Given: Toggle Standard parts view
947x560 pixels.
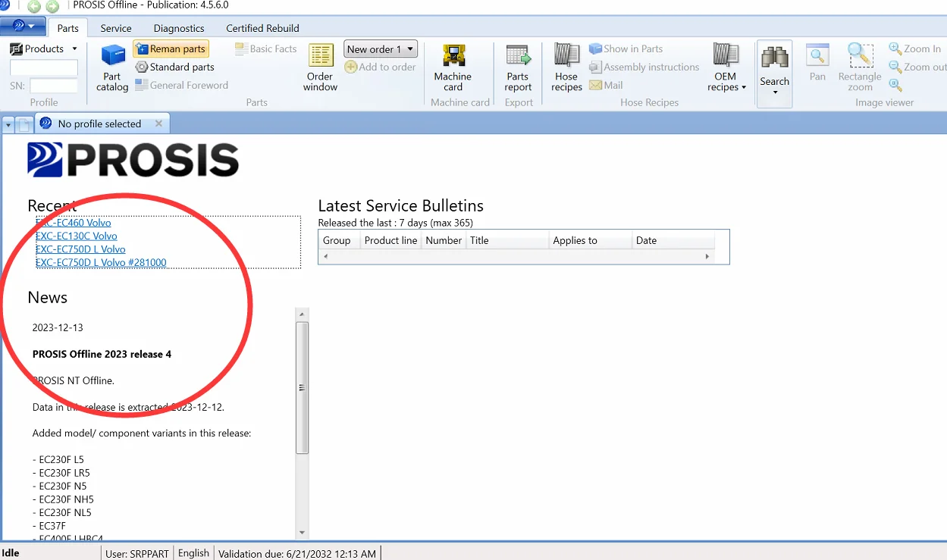Looking at the screenshot, I should pos(174,67).
